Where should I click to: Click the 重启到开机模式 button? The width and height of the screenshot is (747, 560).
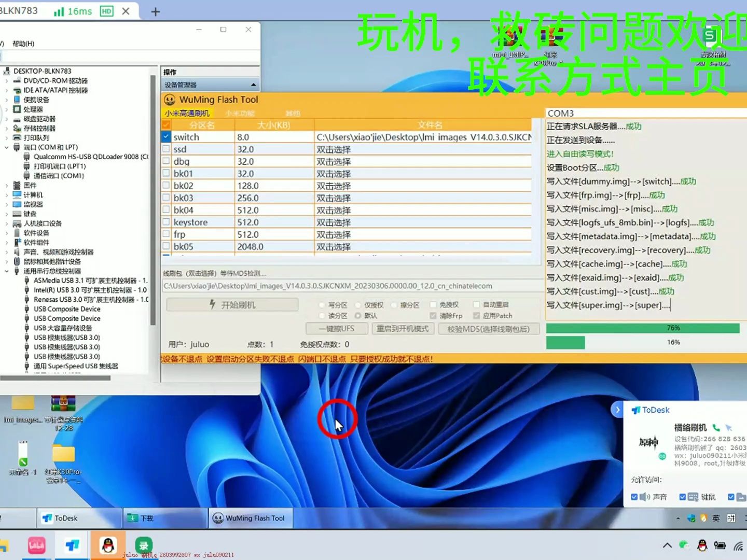(403, 329)
